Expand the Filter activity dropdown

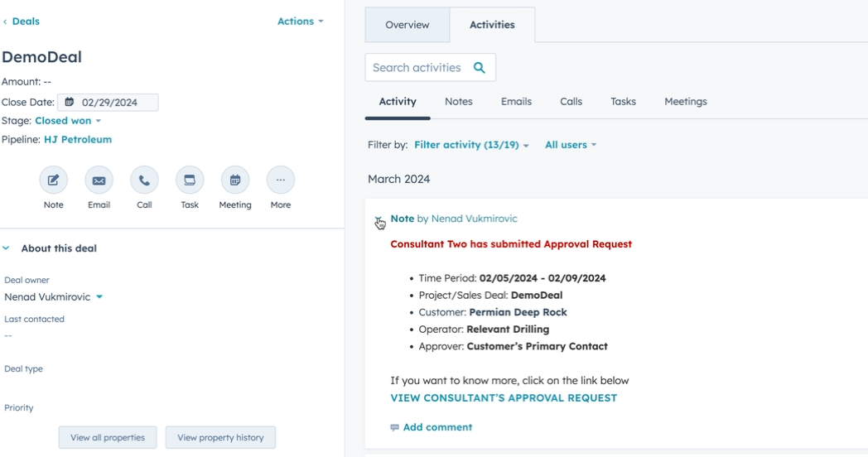(x=471, y=145)
